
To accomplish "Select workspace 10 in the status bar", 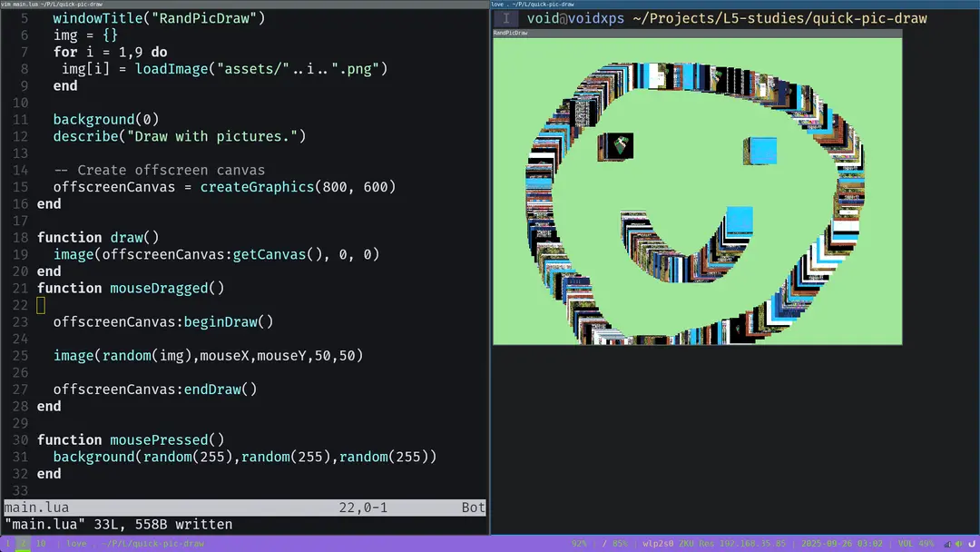I will point(41,544).
